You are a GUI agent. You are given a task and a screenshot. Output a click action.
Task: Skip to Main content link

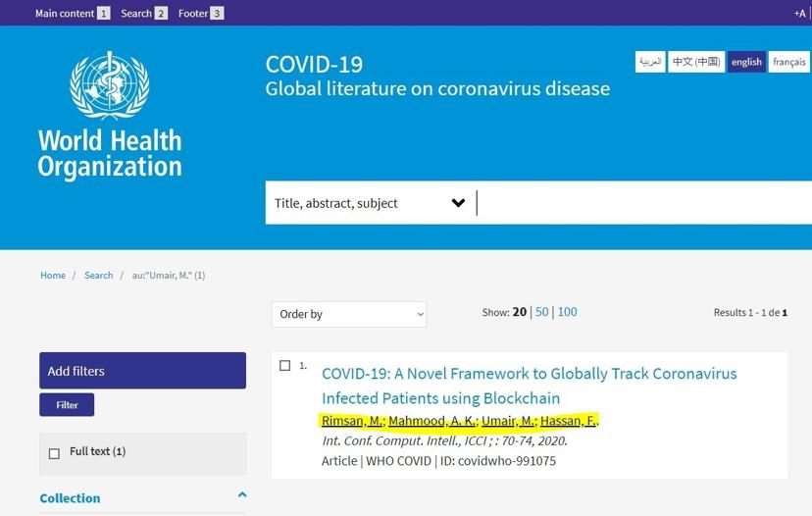pyautogui.click(x=73, y=14)
